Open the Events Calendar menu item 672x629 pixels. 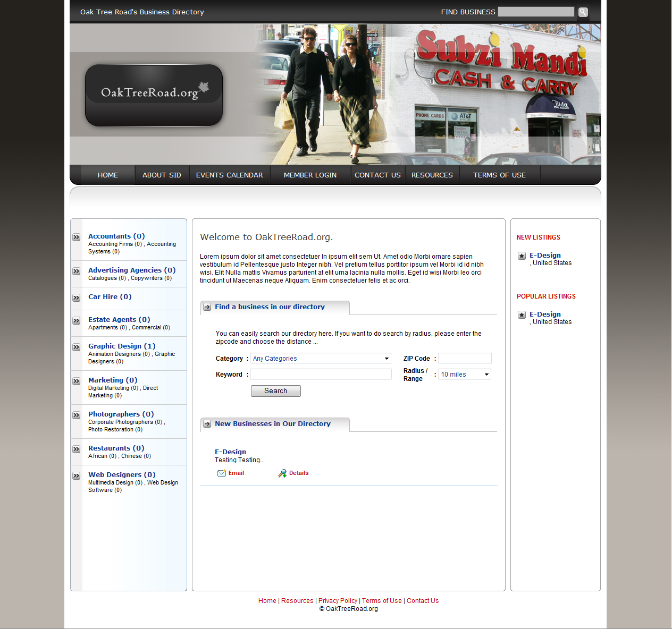tap(229, 175)
